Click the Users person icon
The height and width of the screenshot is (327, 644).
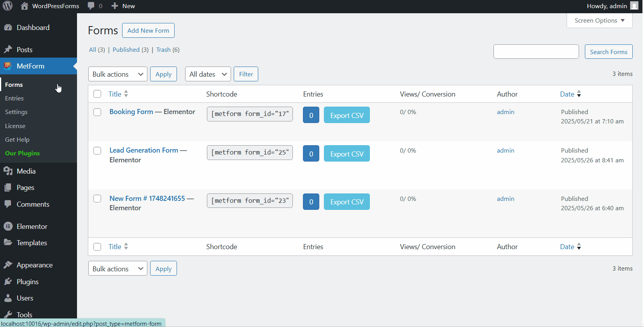tap(8, 298)
